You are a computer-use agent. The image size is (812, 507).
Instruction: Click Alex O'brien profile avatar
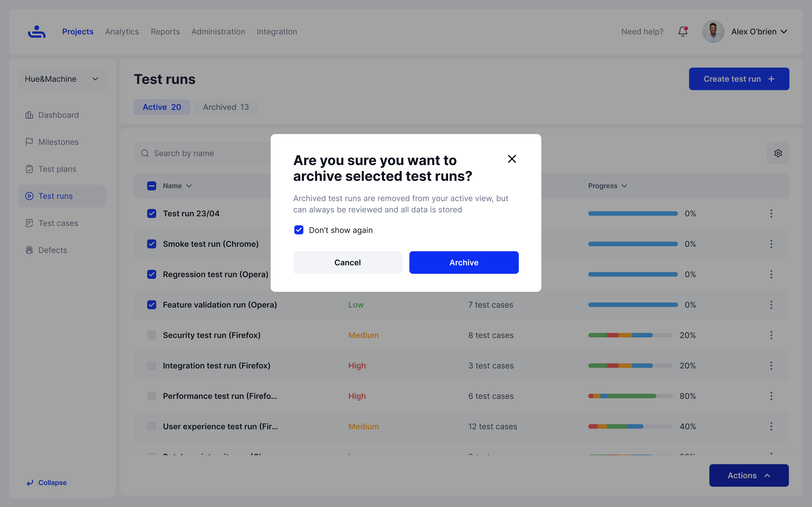[x=713, y=32]
